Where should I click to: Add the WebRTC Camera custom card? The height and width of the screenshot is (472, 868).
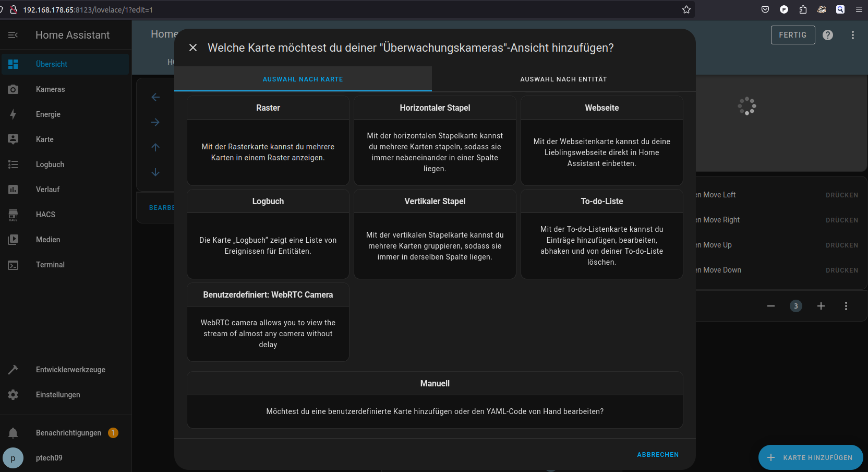click(x=268, y=322)
